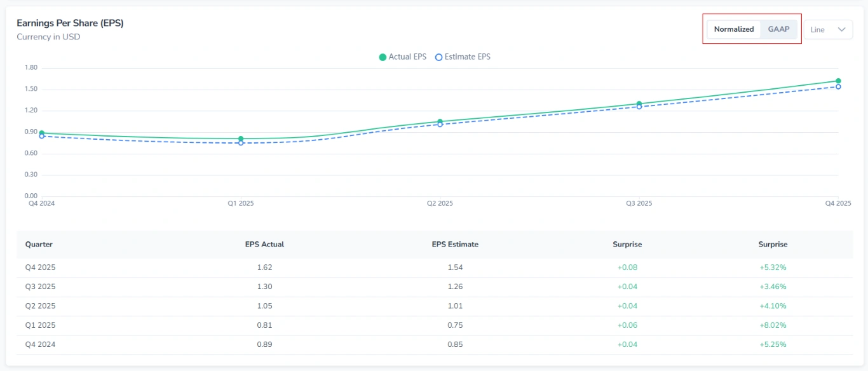Open the Line chart type dropdown
The width and height of the screenshot is (868, 371).
coord(828,29)
